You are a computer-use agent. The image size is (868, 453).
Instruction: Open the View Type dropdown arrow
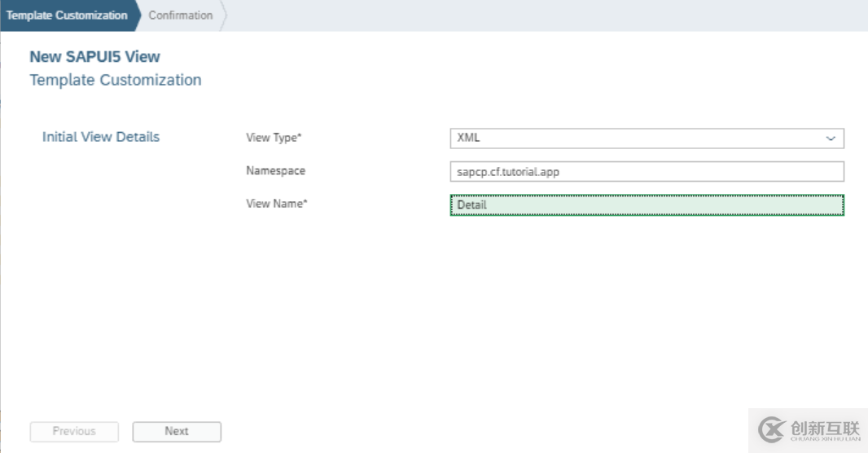(831, 139)
